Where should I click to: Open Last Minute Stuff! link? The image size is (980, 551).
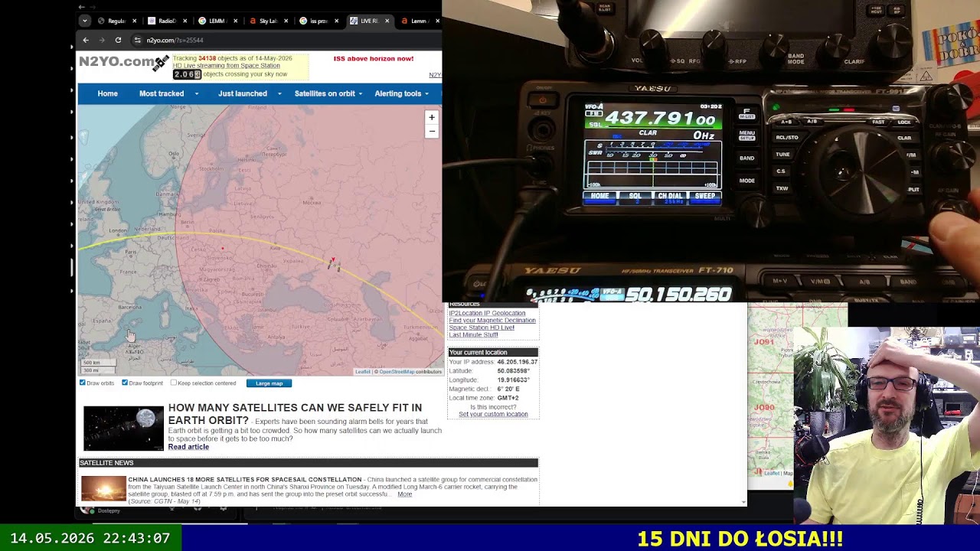473,335
